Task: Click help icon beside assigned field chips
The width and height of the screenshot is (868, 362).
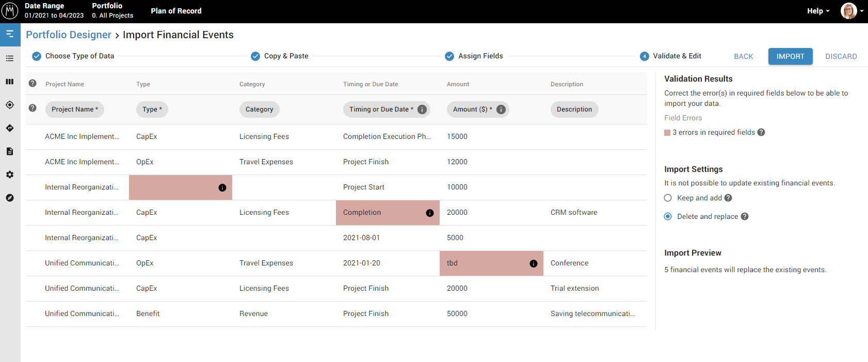Action: (x=33, y=108)
